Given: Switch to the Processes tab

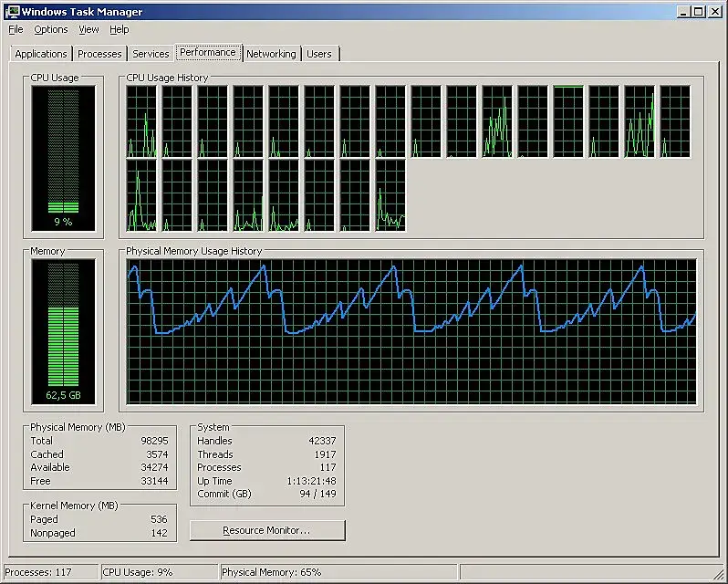Looking at the screenshot, I should [99, 54].
